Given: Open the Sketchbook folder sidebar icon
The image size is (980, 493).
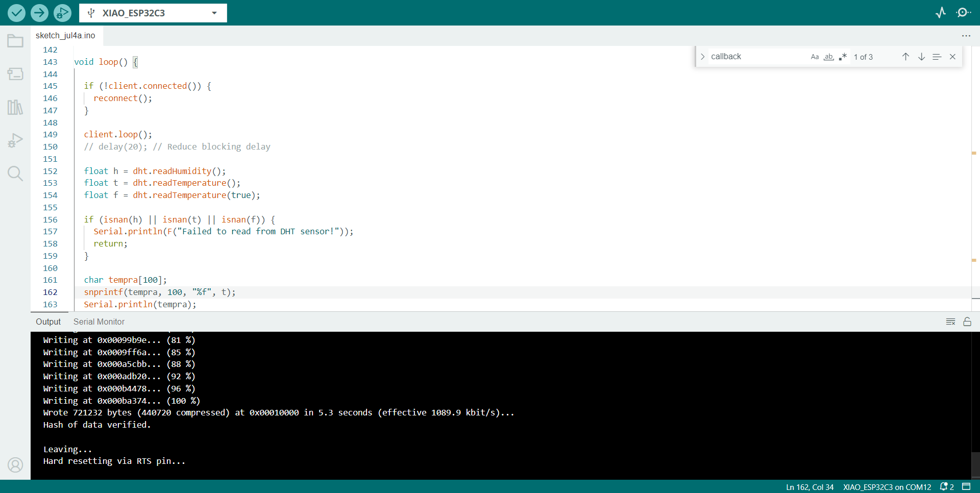Looking at the screenshot, I should click(15, 41).
